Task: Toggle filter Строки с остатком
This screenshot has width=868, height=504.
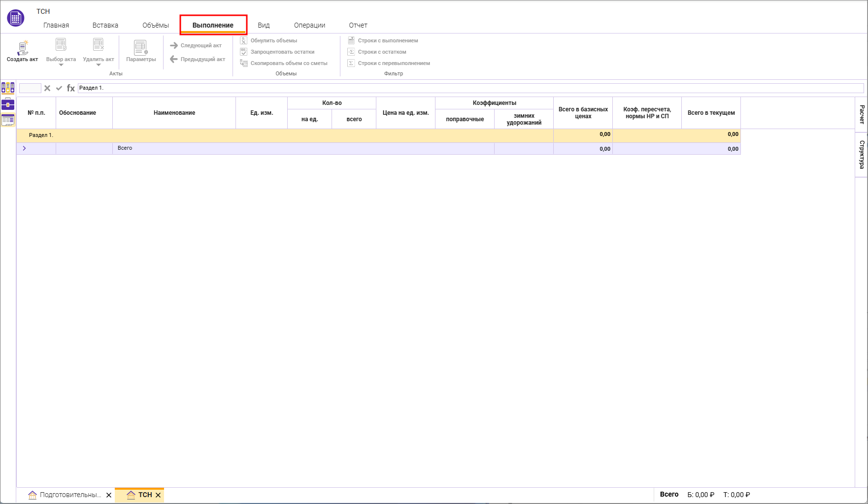Action: (382, 52)
